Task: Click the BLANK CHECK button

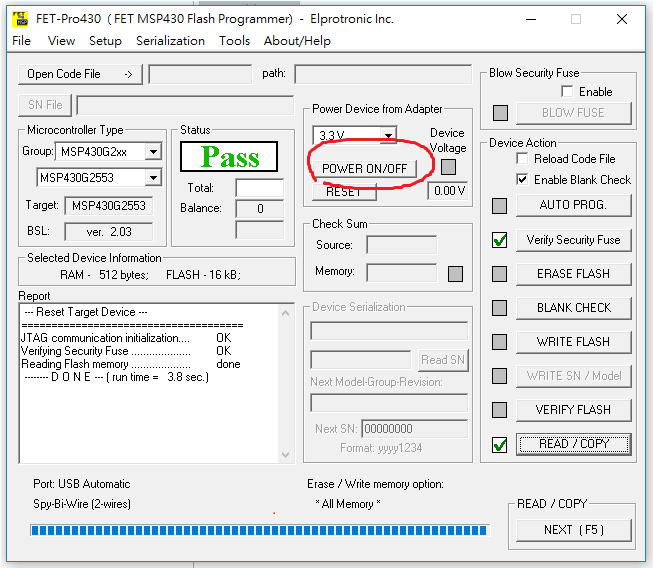Action: 573,308
